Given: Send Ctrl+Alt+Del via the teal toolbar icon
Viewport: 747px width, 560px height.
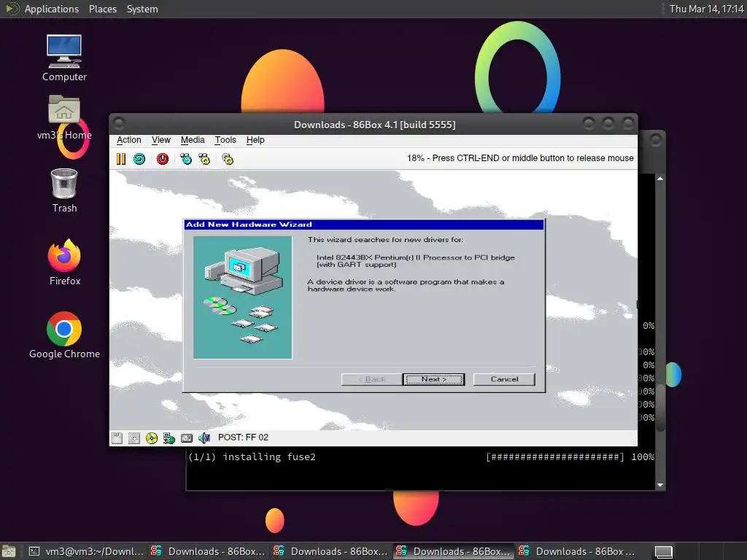Looking at the screenshot, I should click(186, 158).
